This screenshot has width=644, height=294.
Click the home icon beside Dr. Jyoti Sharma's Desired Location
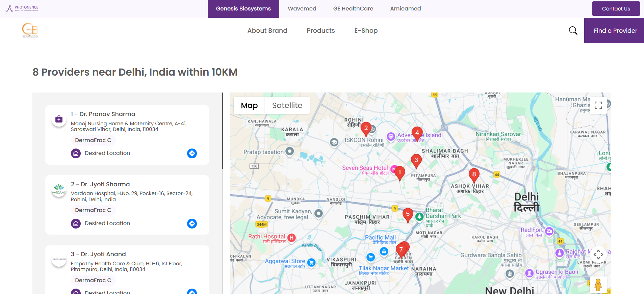76,223
